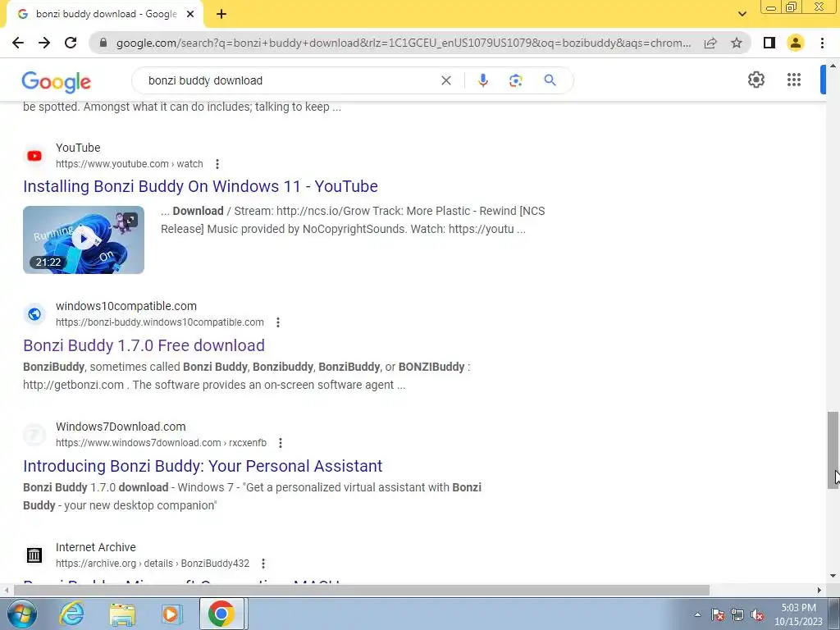Open the Windows Start orb
840x630 pixels.
(21, 614)
